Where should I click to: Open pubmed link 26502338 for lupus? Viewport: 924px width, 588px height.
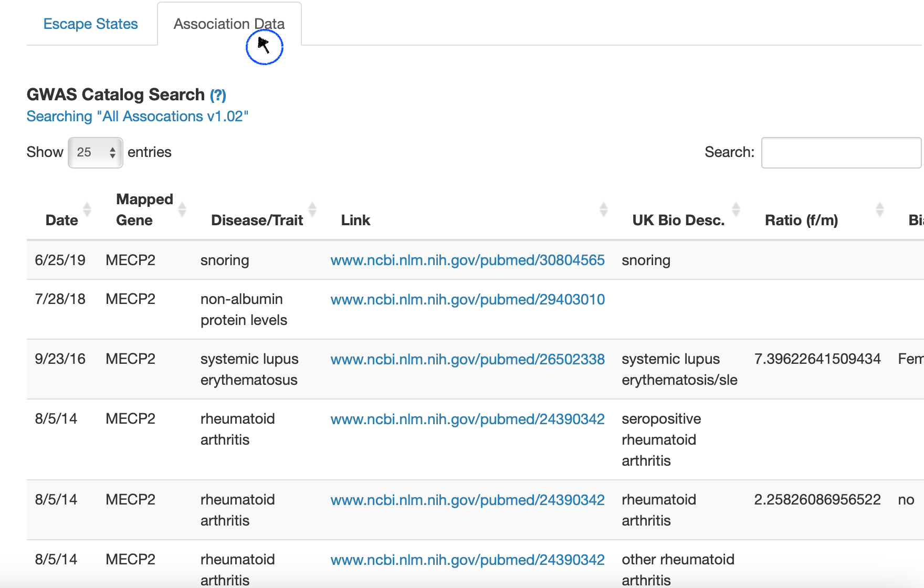tap(467, 360)
